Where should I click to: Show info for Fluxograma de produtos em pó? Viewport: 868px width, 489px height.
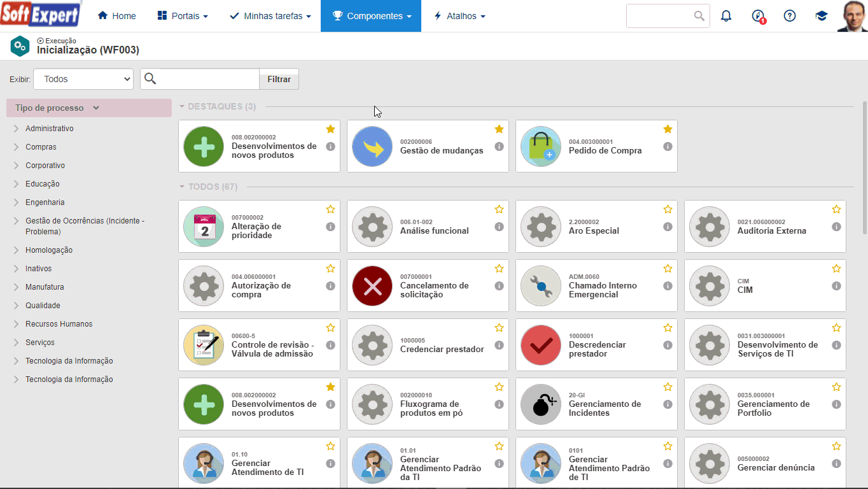click(x=499, y=404)
